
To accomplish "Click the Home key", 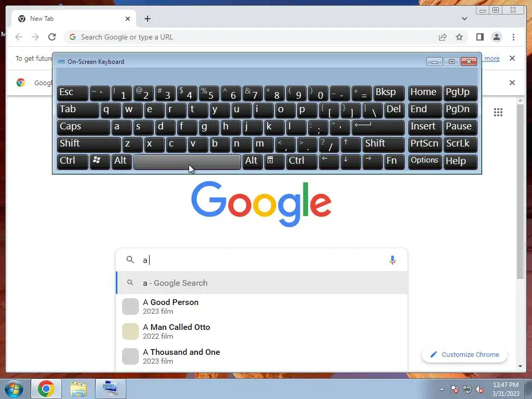I will pyautogui.click(x=425, y=94).
